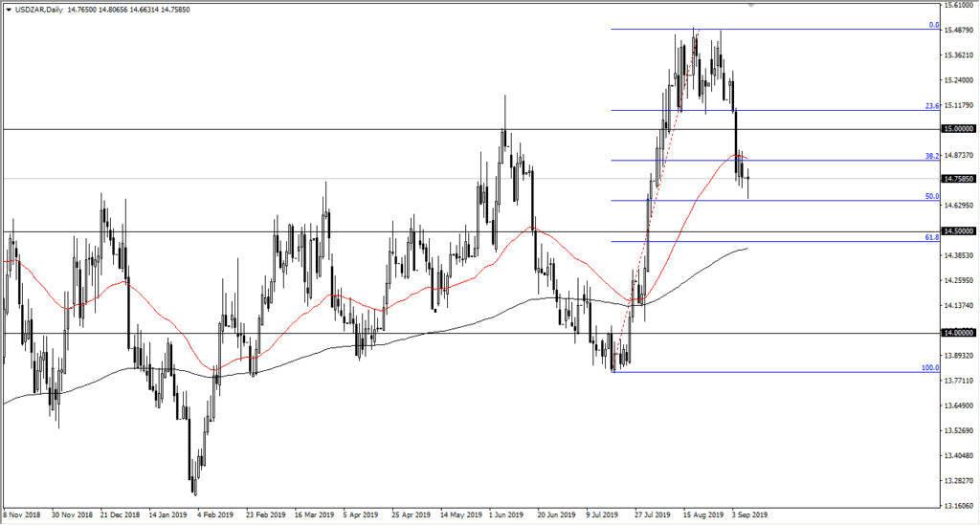Click the gray chart shift marker at top
This screenshot has height=525, width=980.
click(751, 6)
